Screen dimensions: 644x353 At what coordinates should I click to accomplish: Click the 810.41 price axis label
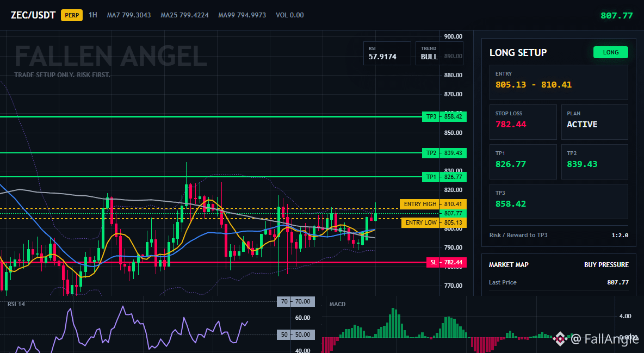(453, 204)
